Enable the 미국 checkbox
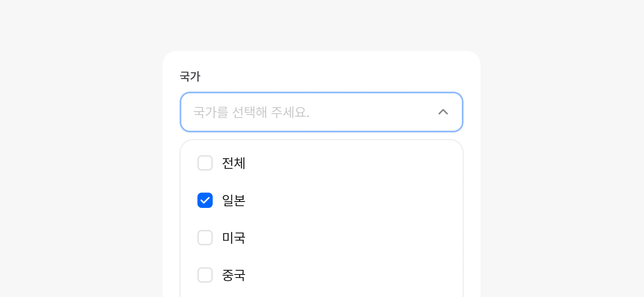 tap(205, 238)
